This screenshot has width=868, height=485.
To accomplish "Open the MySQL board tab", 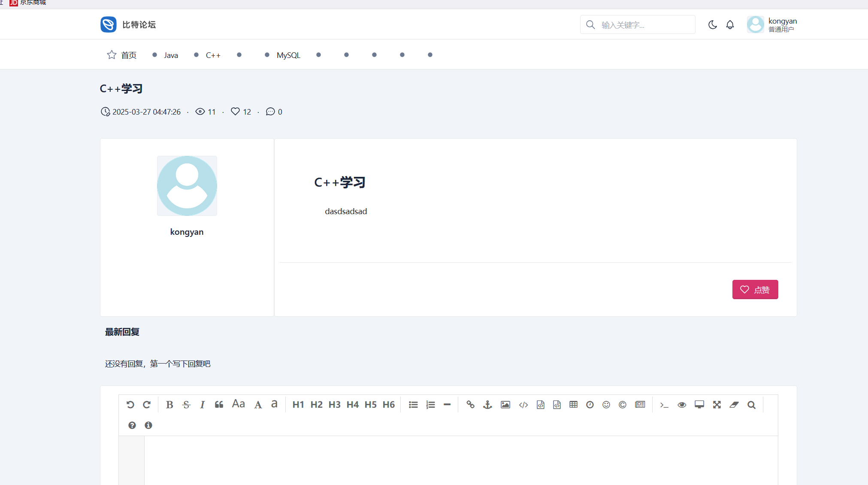I will point(288,55).
